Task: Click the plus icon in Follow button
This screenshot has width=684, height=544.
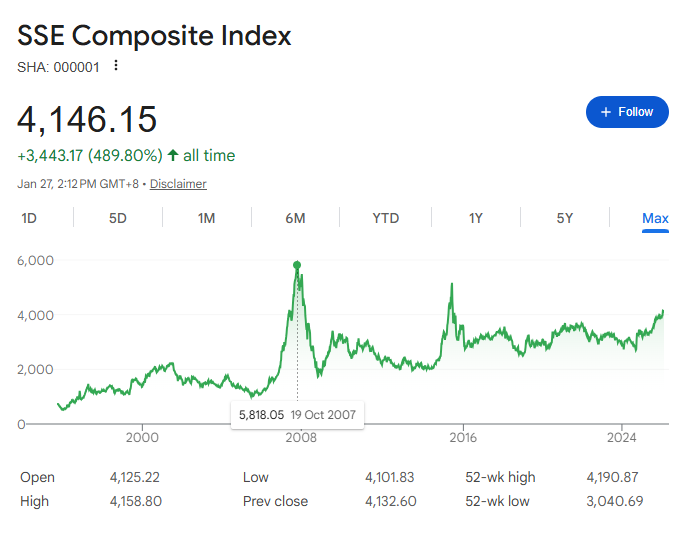Action: (605, 112)
